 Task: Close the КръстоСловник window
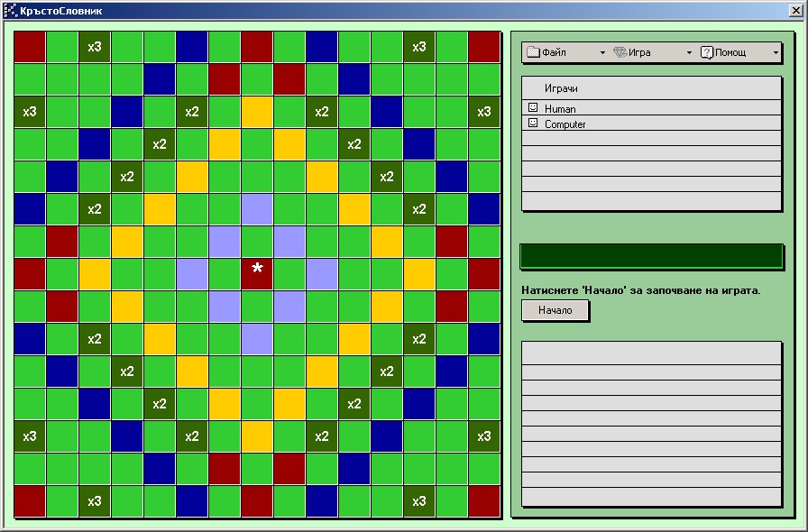(795, 10)
